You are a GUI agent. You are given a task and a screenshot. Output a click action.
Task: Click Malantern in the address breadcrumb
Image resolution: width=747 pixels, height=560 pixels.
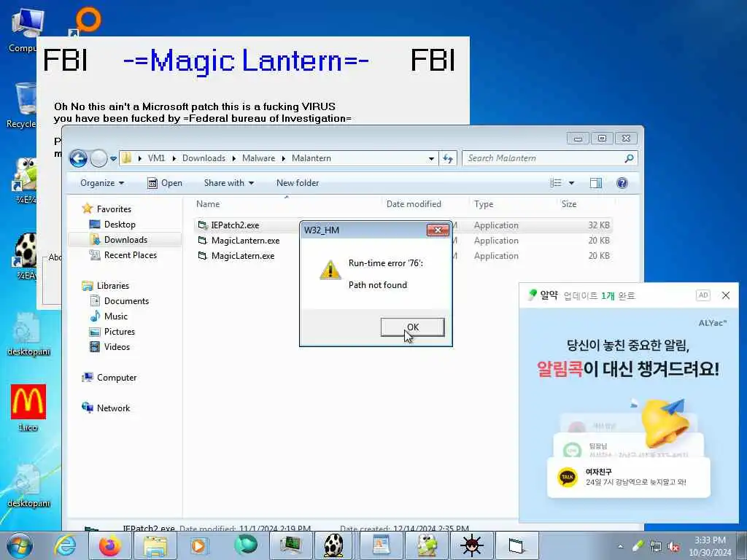coord(311,158)
